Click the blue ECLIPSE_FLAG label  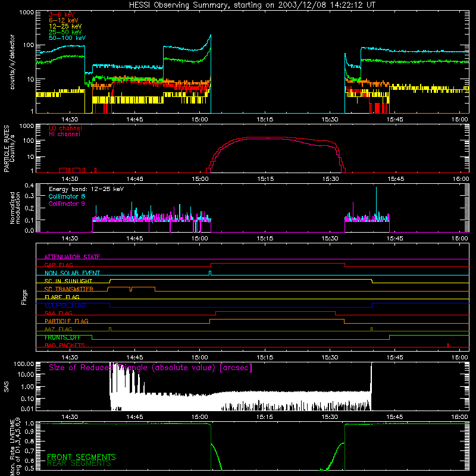[65, 305]
